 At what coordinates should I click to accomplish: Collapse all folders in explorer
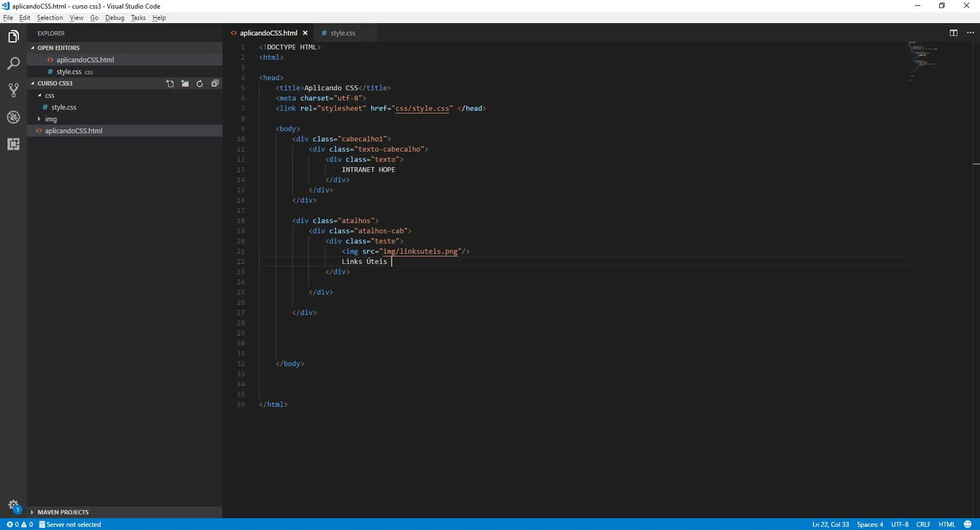[215, 83]
